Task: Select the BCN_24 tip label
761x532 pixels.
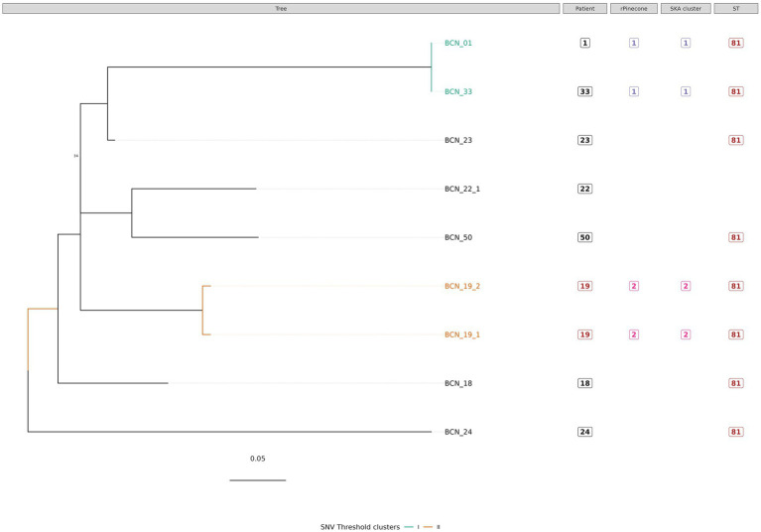Action: [458, 432]
